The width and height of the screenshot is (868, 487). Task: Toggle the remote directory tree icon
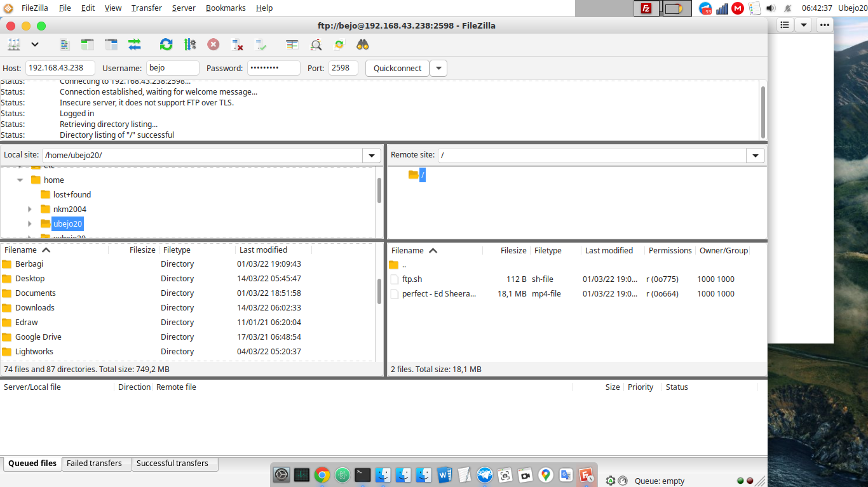pos(111,44)
